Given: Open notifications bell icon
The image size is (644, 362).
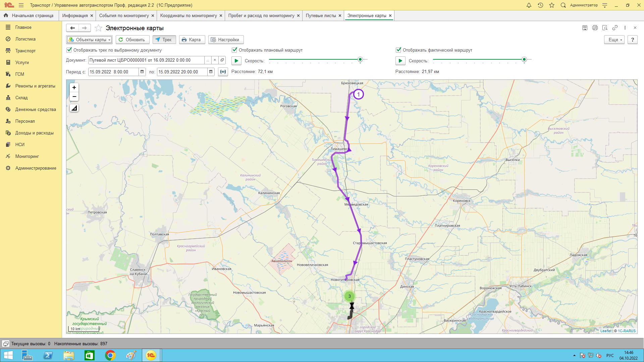Looking at the screenshot, I should coord(529,5).
